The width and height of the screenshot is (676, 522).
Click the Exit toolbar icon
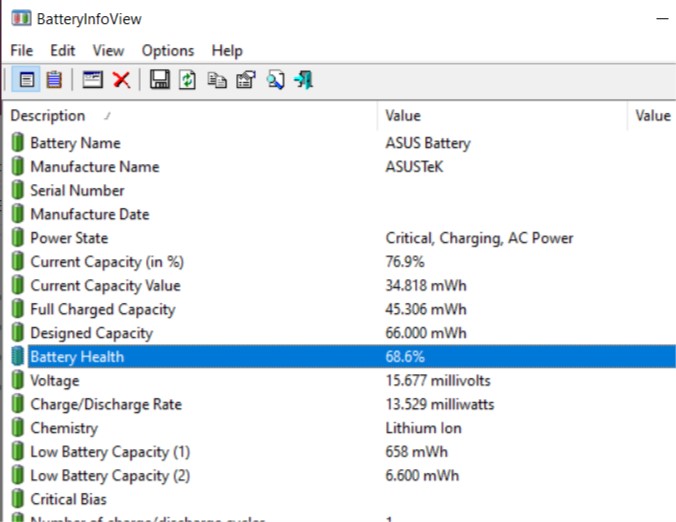pos(304,80)
